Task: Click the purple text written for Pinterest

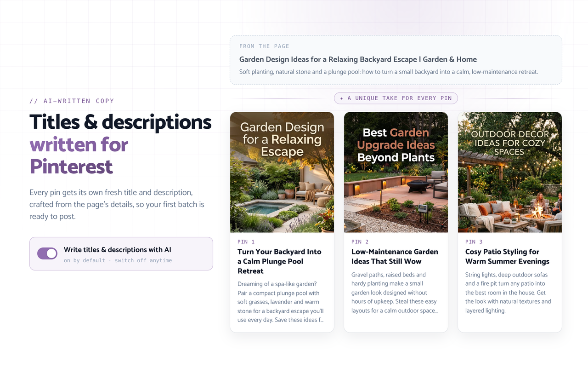Action: pos(79,155)
